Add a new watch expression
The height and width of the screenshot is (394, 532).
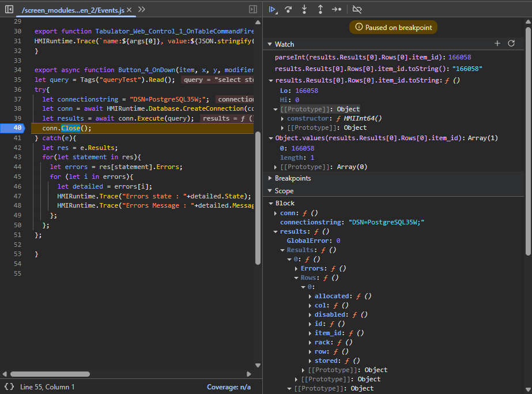click(x=497, y=44)
